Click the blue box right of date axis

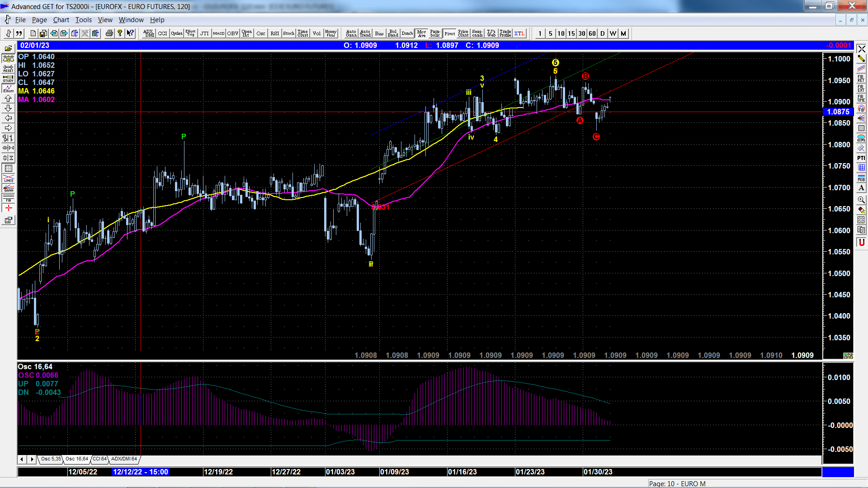click(838, 472)
